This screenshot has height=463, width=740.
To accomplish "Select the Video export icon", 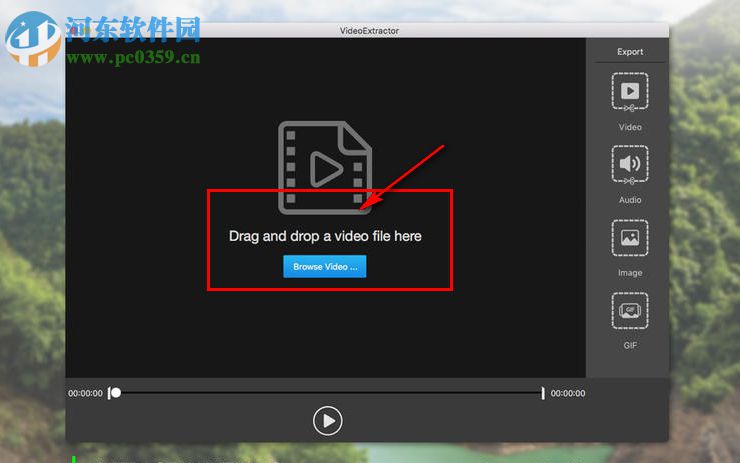I will [x=630, y=92].
